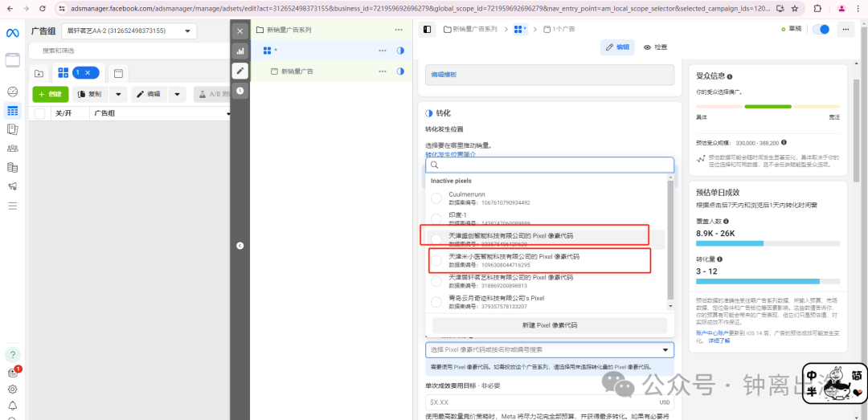This screenshot has width=868, height=420.
Task: Select the ad set row in the tree
Action: (332, 51)
